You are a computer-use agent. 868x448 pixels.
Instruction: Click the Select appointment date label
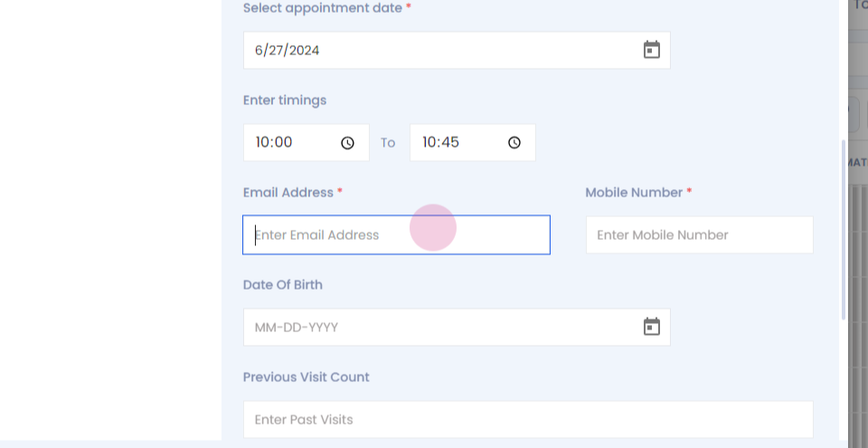coord(323,8)
